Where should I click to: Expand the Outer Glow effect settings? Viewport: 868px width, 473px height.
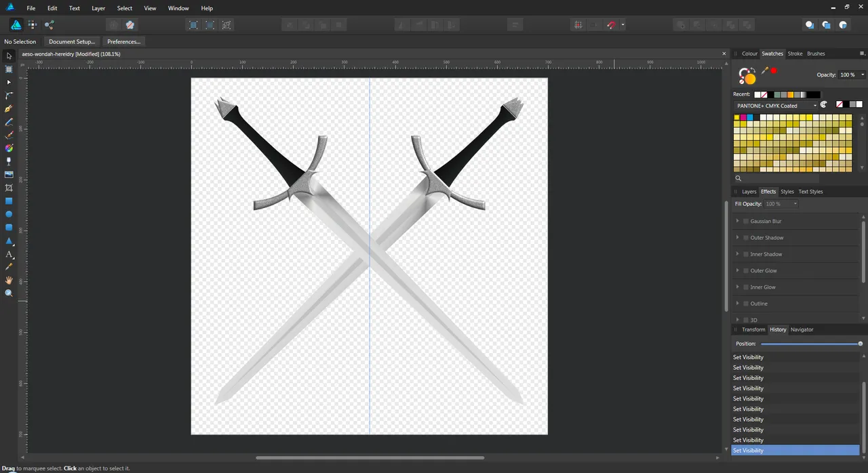(738, 270)
